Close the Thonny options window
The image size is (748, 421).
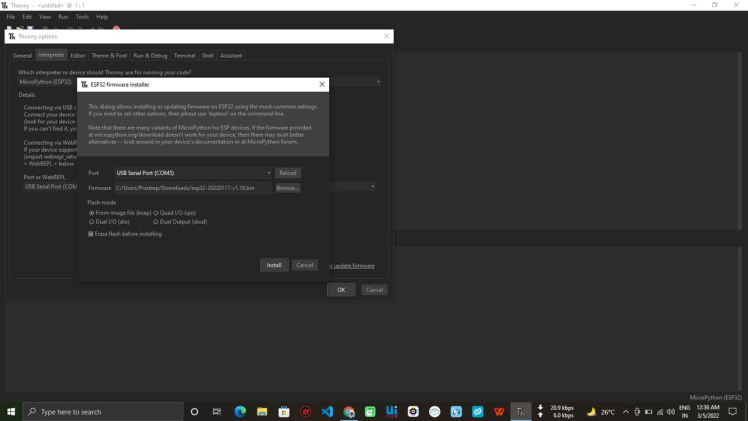[386, 36]
